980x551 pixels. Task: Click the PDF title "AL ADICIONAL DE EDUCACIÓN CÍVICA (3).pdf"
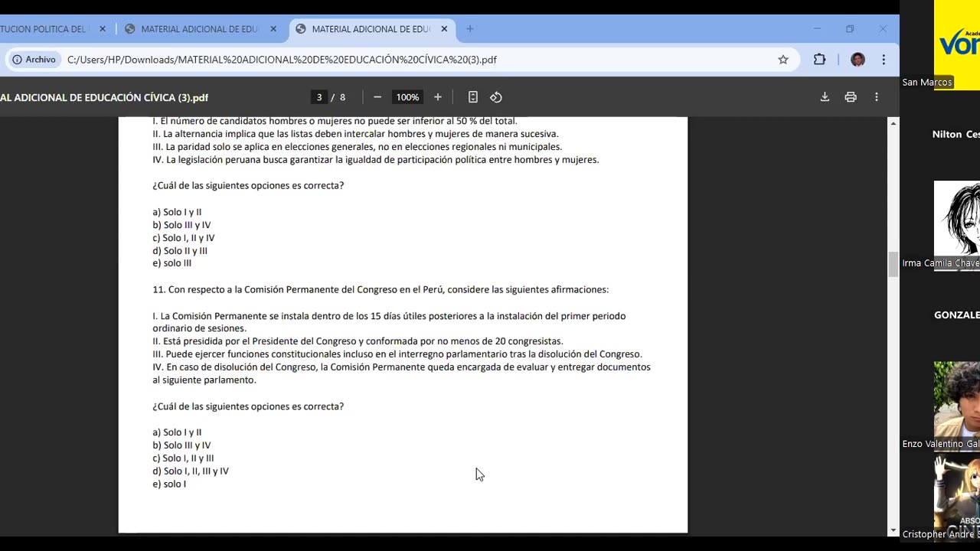[x=104, y=98]
